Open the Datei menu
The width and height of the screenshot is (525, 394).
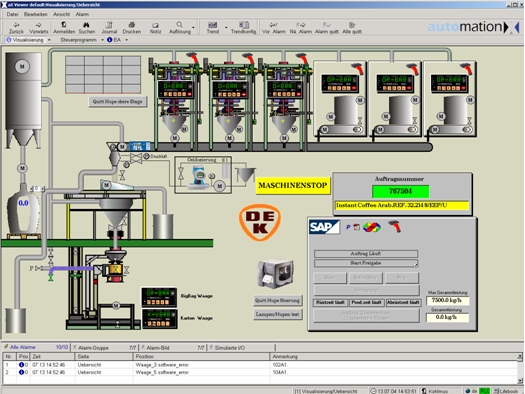pos(12,14)
